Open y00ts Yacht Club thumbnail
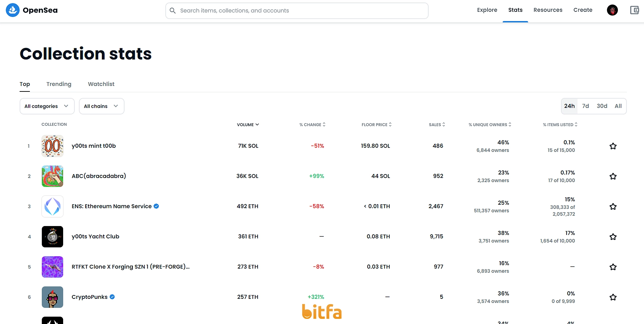644x324 pixels. (52, 237)
